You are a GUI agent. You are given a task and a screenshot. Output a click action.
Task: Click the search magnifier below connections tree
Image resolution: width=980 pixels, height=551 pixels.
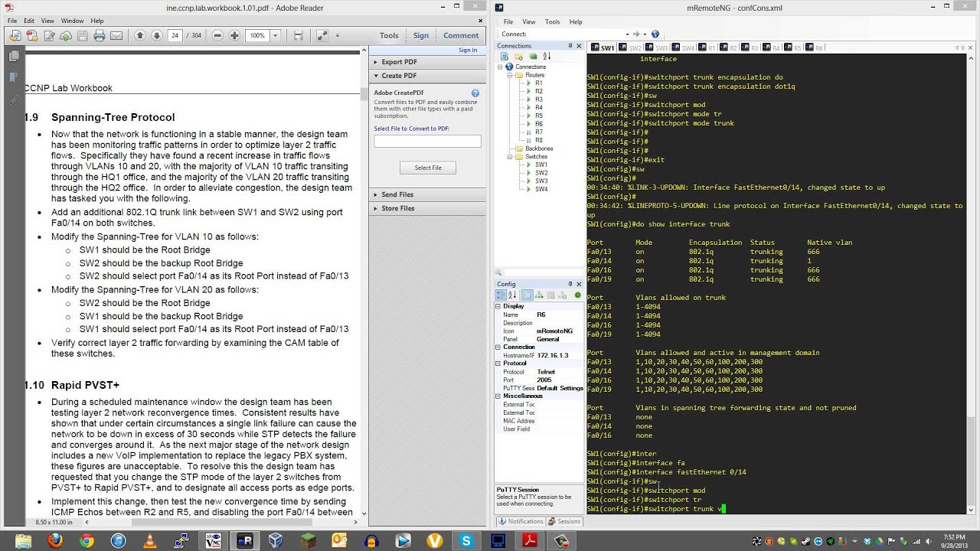(498, 272)
